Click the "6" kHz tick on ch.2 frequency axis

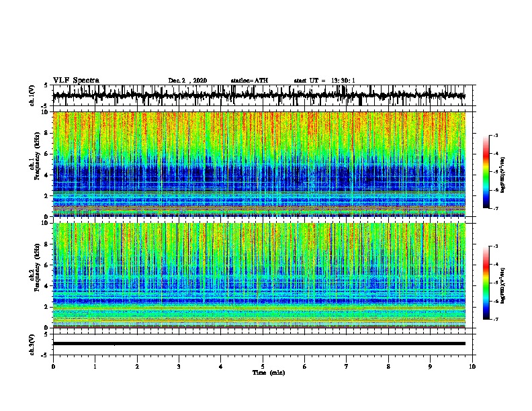(47, 265)
